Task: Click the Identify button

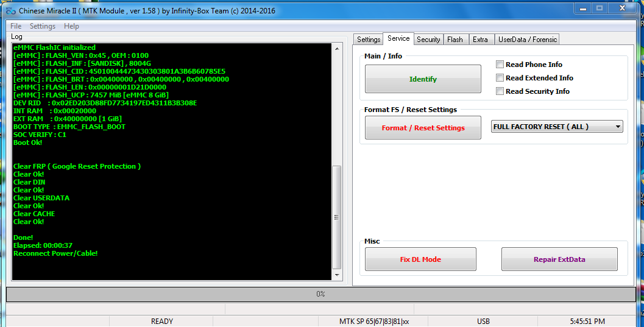Action: coord(423,79)
